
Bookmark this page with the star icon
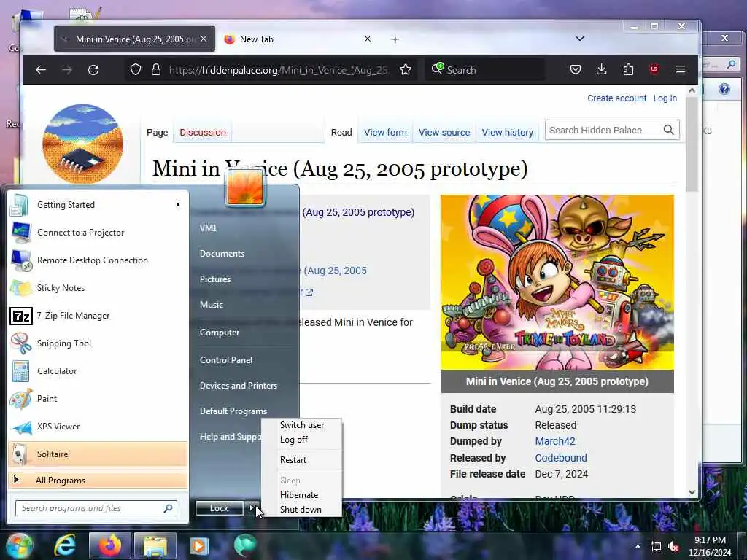(x=406, y=70)
